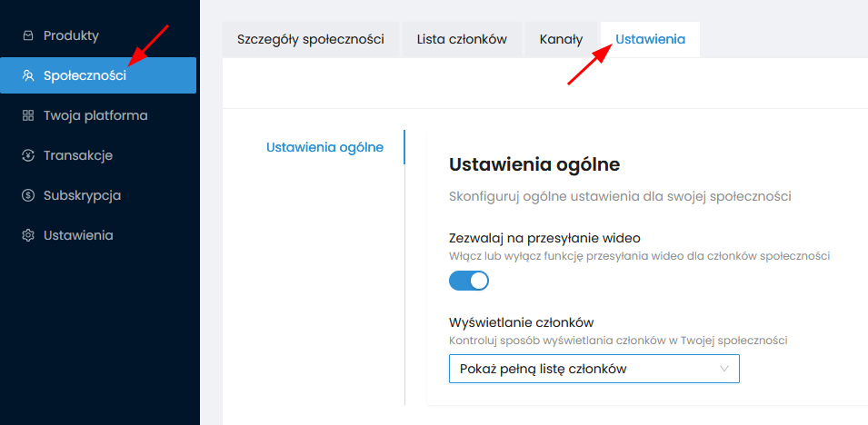868x425 pixels.
Task: Open Ustawienia text label in left sidebar
Action: coord(78,235)
